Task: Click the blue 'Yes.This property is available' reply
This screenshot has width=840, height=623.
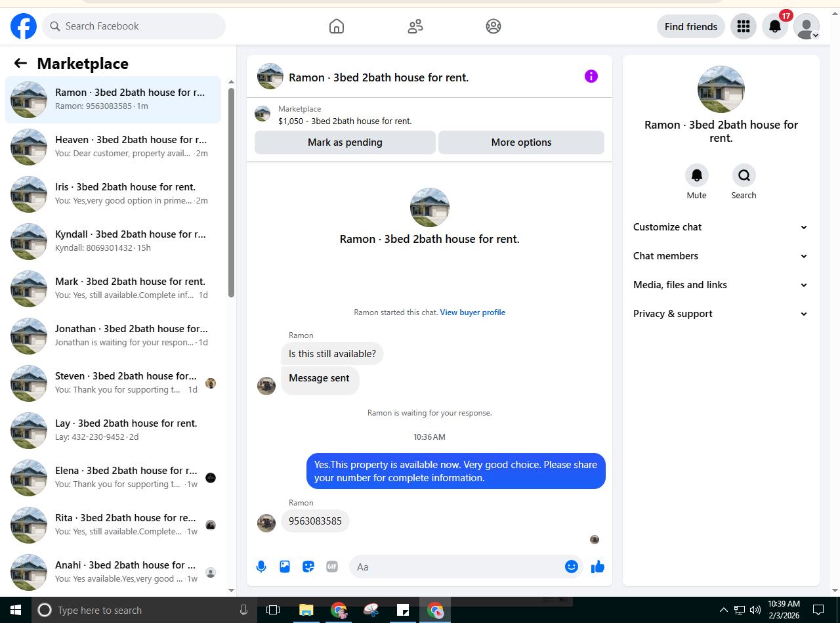Action: pyautogui.click(x=456, y=471)
